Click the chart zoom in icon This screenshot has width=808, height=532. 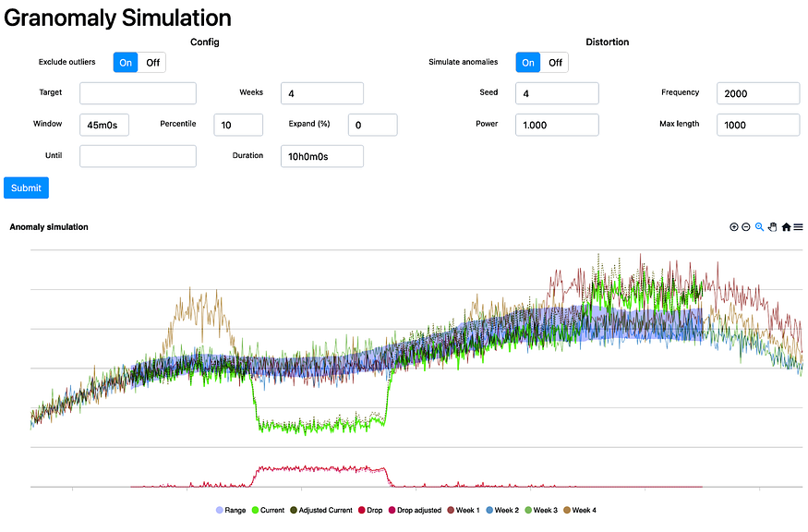click(x=734, y=227)
